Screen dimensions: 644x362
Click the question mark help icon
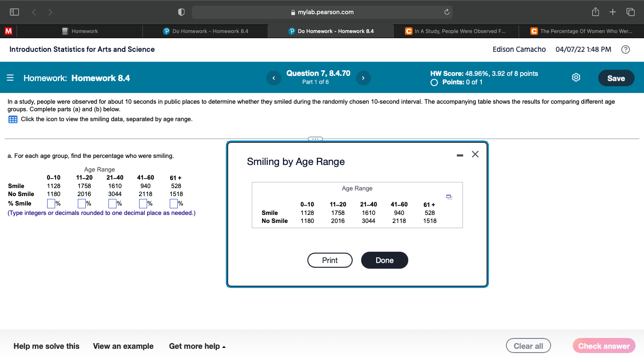click(626, 49)
